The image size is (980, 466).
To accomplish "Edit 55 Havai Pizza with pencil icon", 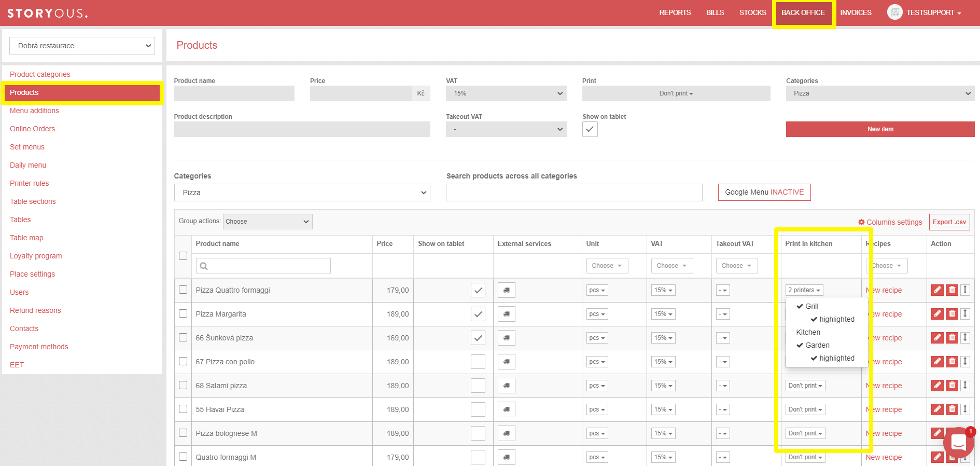I will tap(937, 409).
